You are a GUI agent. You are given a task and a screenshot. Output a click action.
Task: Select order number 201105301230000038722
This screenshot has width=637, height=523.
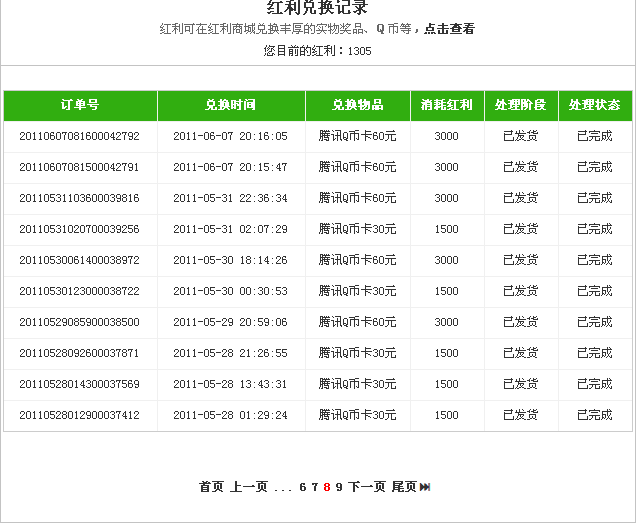(80, 291)
